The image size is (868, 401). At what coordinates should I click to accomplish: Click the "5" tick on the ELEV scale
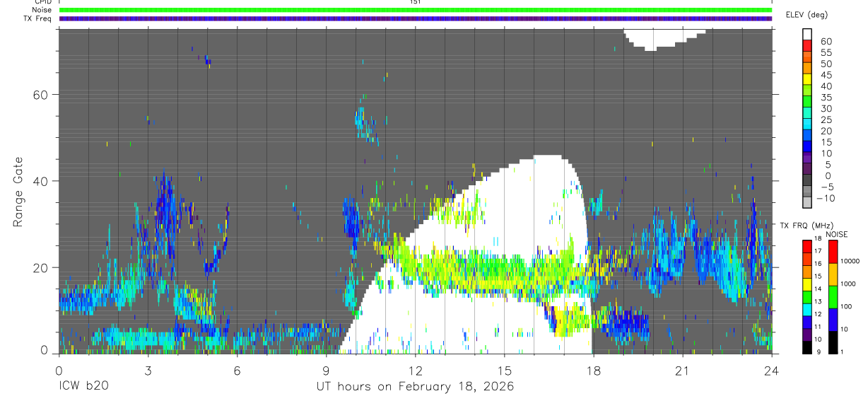828,165
